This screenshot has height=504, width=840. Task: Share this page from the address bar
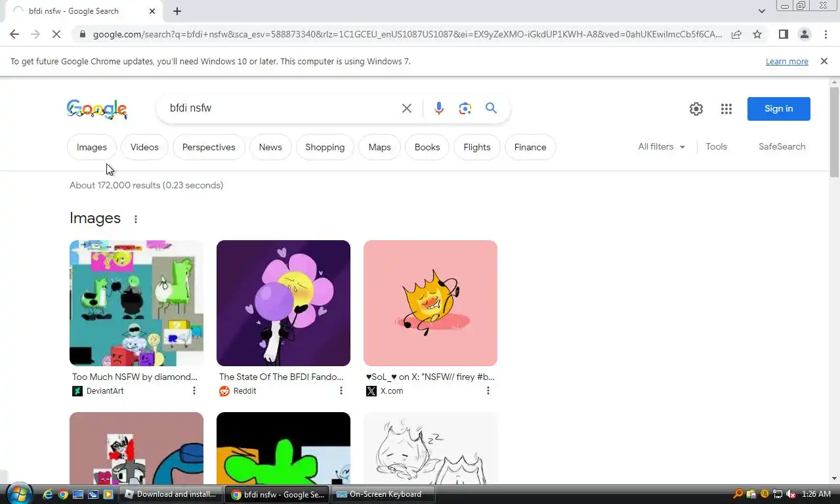point(736,34)
